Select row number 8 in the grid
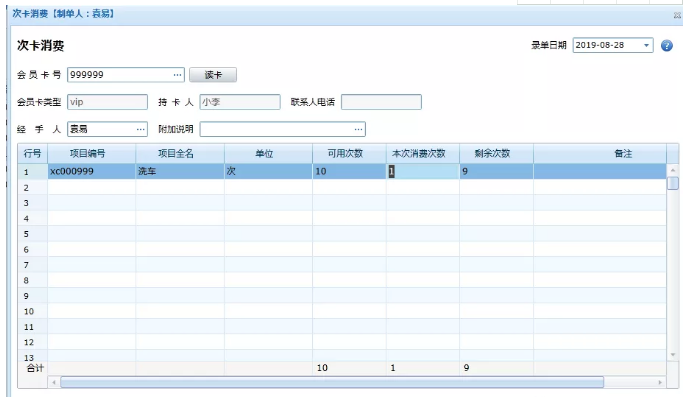The width and height of the screenshot is (690, 397). pos(33,280)
